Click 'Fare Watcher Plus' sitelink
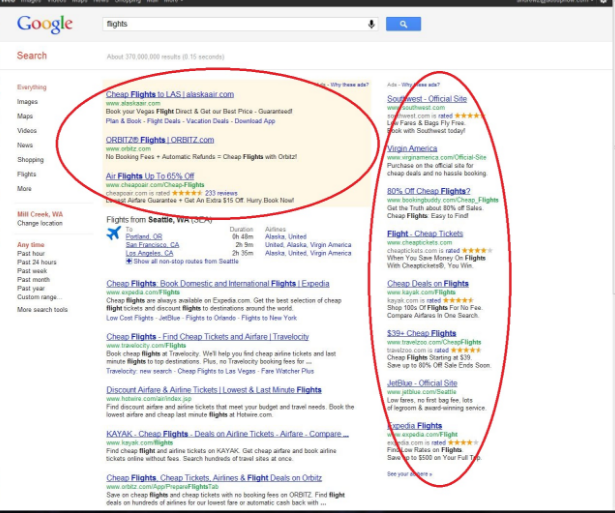This screenshot has height=513, width=615. click(x=287, y=371)
